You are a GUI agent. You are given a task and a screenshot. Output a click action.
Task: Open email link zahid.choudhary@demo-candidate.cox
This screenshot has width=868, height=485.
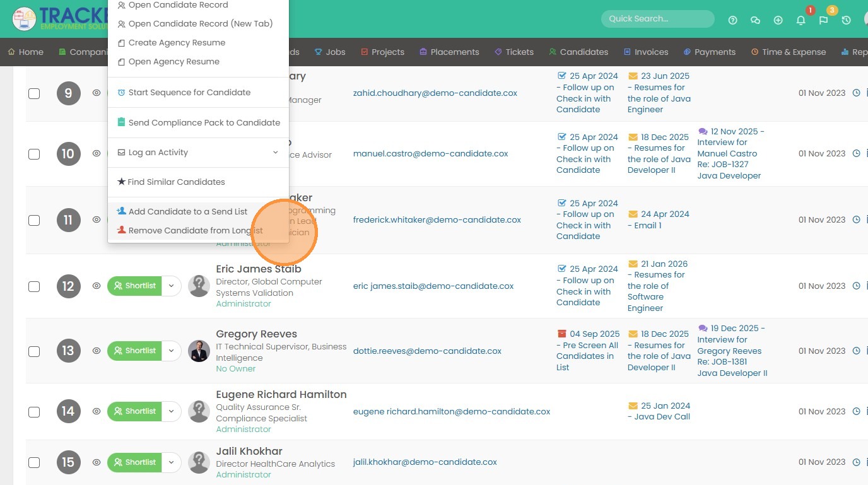tap(435, 93)
